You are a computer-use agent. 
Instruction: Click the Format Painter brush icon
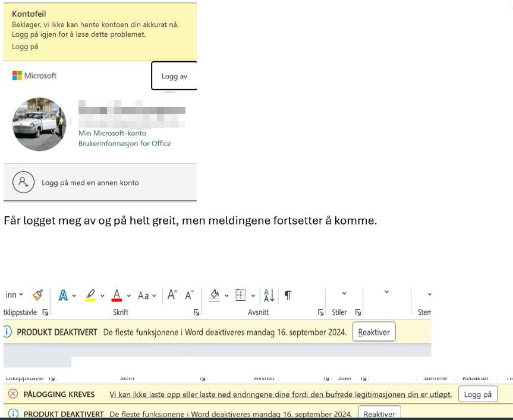click(38, 295)
